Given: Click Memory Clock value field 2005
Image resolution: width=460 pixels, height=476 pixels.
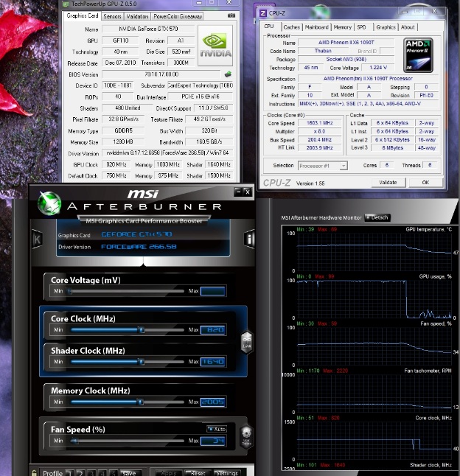Looking at the screenshot, I should click(213, 402).
